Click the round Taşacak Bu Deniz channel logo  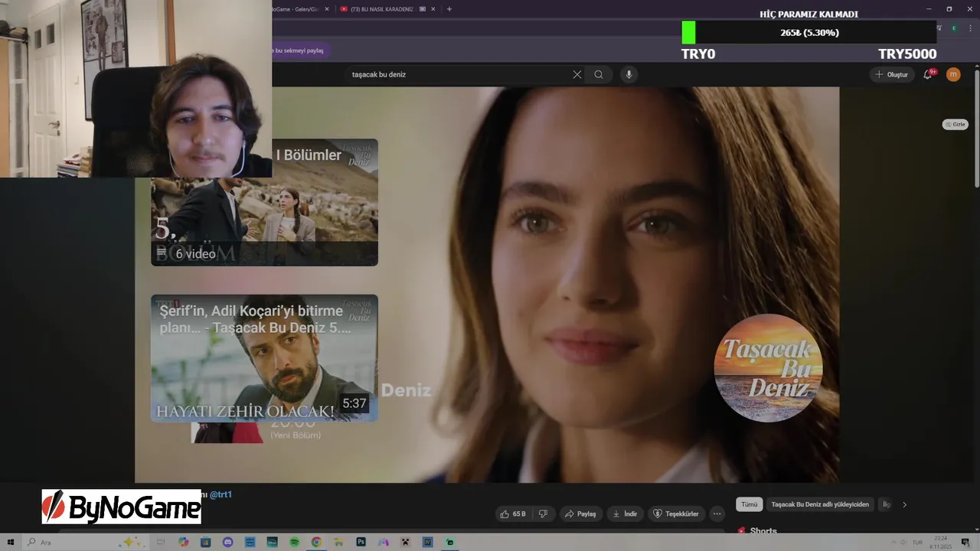tap(768, 368)
